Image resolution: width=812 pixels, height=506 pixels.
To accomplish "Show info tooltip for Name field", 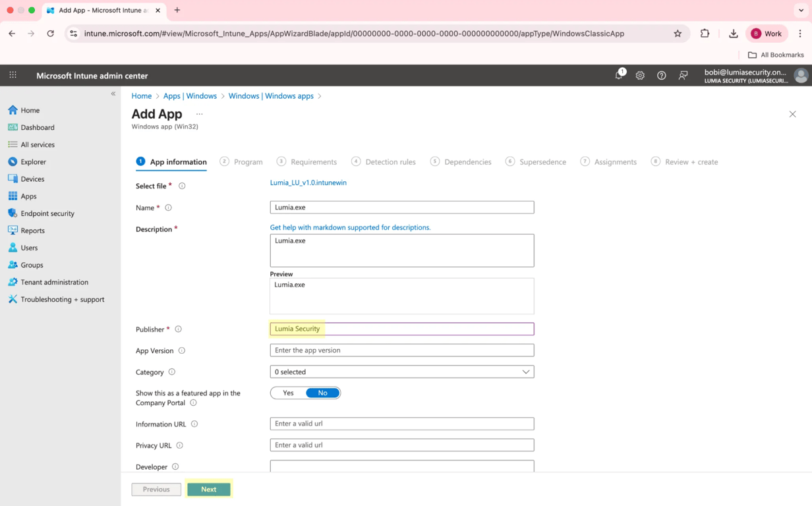I will pos(168,208).
